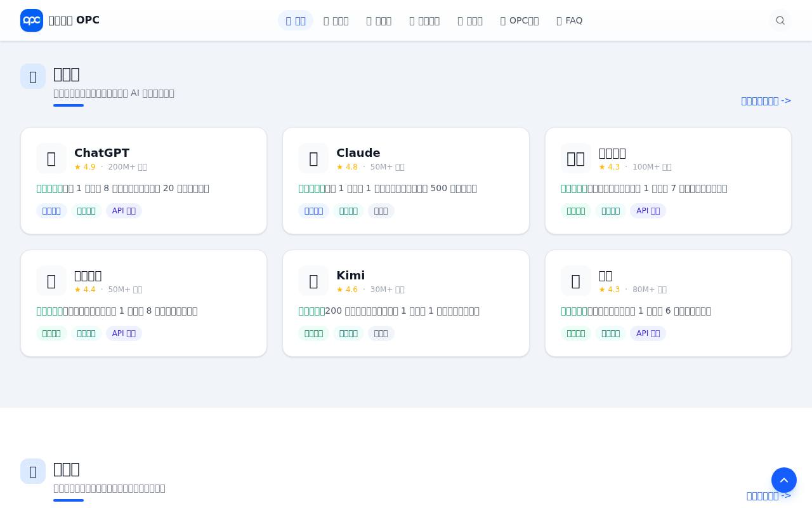This screenshot has width=812, height=508.
Task: Click the bottom section's header icon
Action: pyautogui.click(x=33, y=471)
